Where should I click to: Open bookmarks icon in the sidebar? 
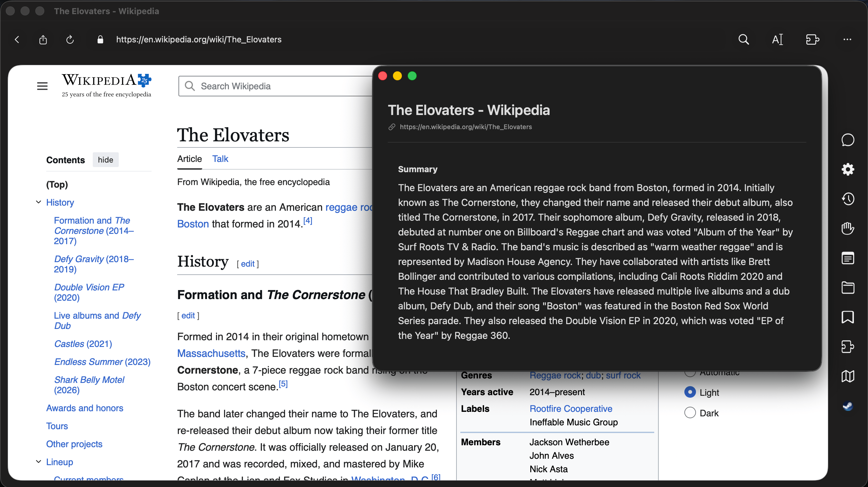(x=848, y=317)
